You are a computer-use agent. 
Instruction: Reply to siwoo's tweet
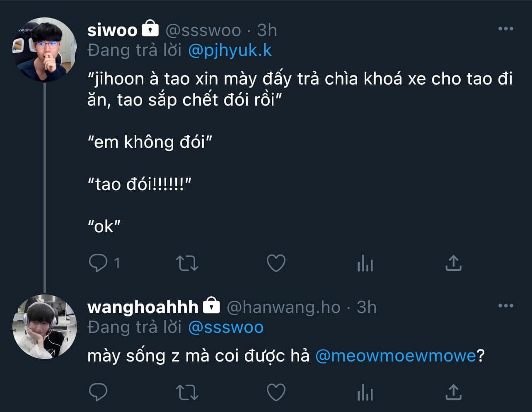tap(98, 263)
